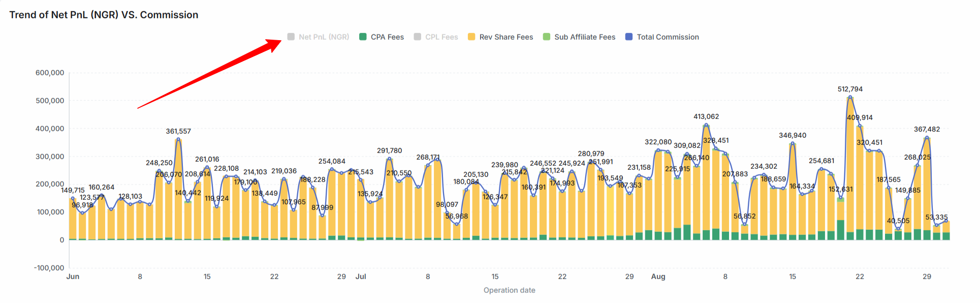Image resolution: width=980 pixels, height=303 pixels.
Task: Click the grey Net PnL (NGR) legend square
Action: pyautogui.click(x=291, y=37)
